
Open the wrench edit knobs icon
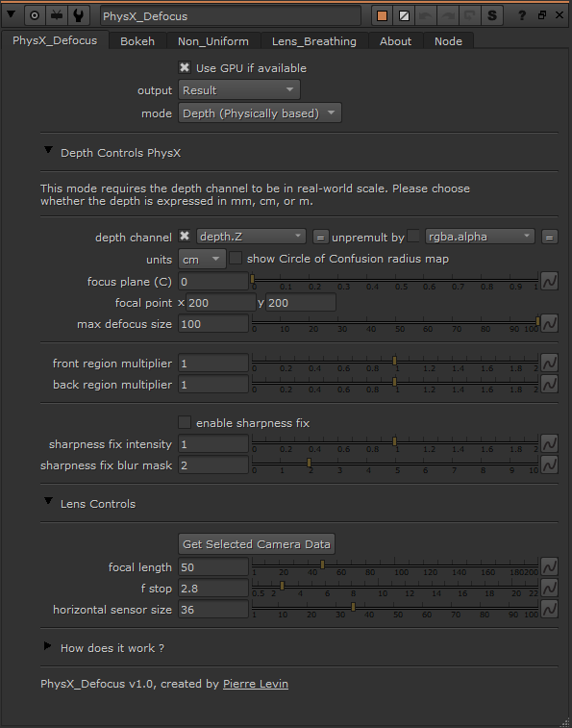[79, 15]
